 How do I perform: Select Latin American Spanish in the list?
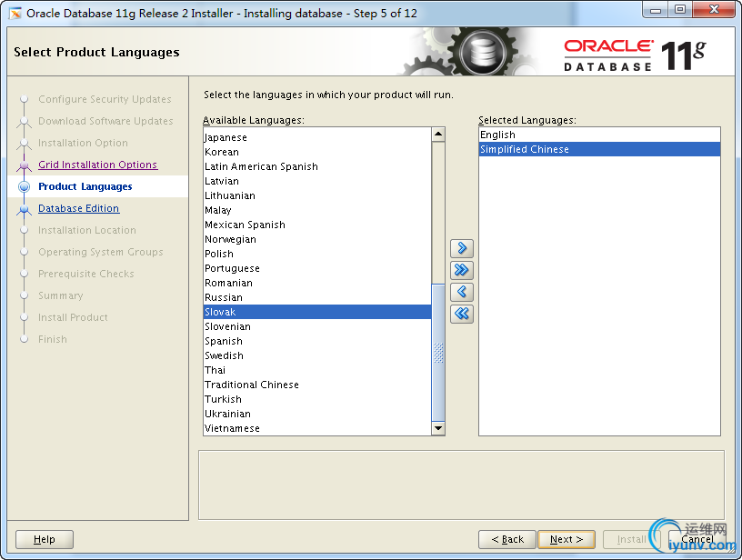point(317,166)
